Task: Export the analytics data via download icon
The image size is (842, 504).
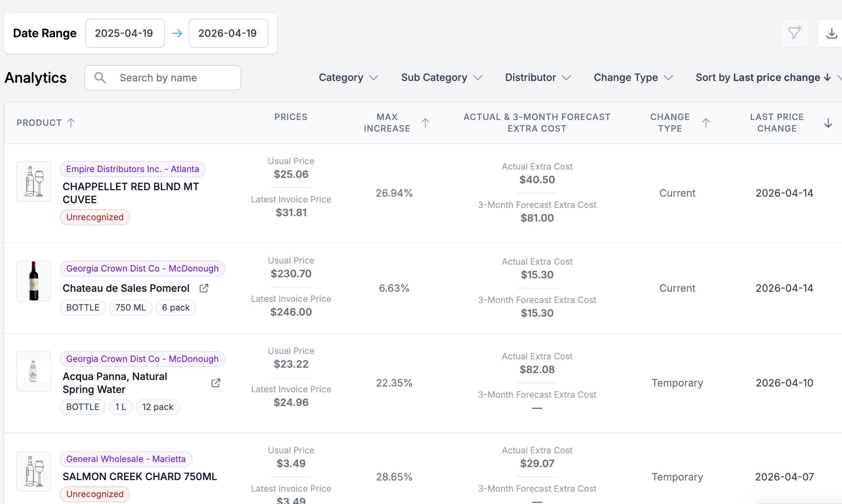Action: tap(832, 33)
